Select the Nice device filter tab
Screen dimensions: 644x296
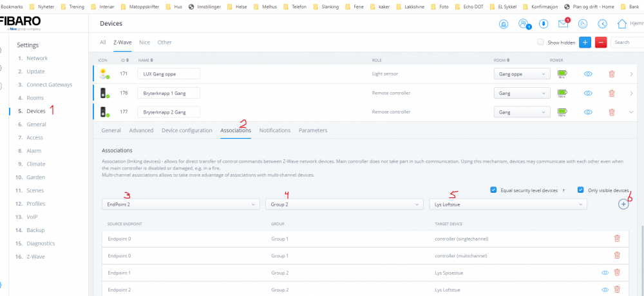[x=144, y=43]
